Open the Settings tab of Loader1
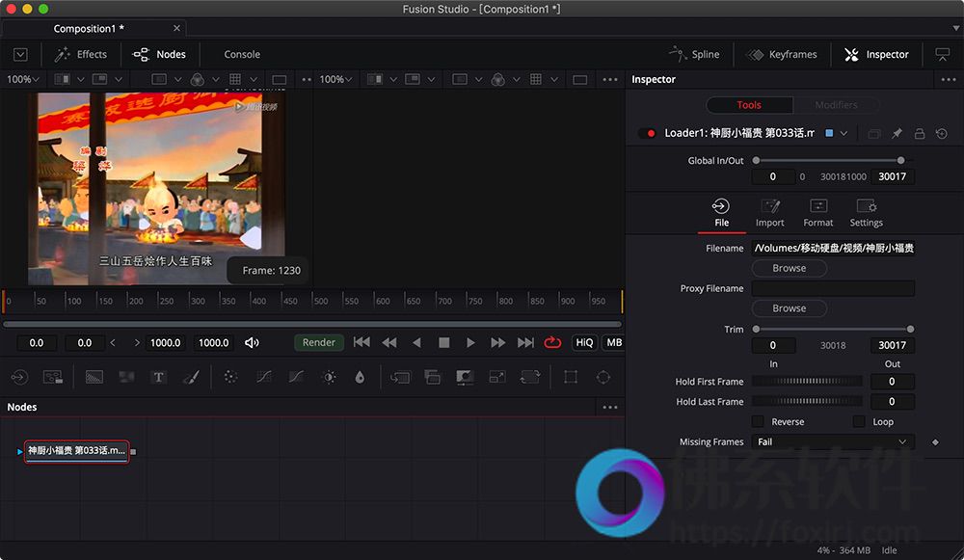 coord(866,213)
